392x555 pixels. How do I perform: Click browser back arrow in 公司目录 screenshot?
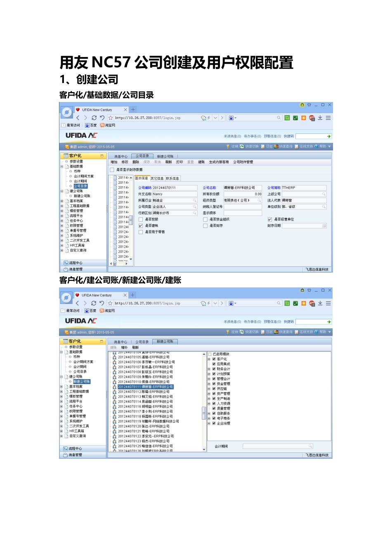[78, 118]
